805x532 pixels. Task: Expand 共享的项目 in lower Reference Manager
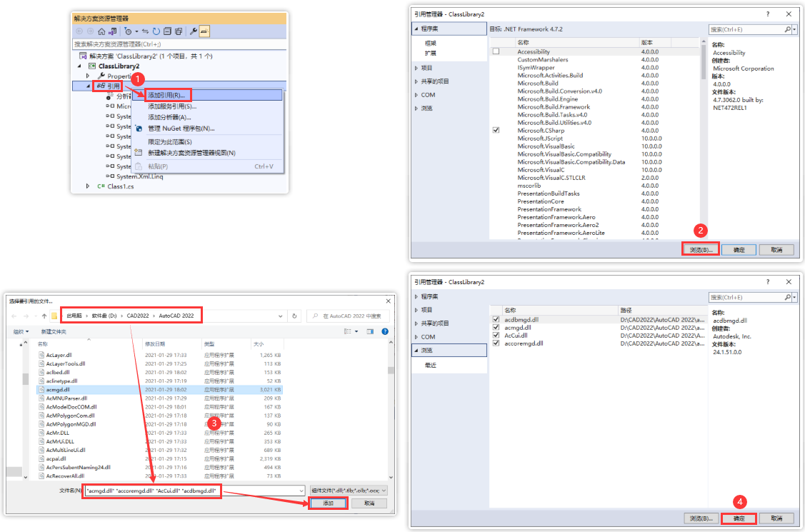416,323
